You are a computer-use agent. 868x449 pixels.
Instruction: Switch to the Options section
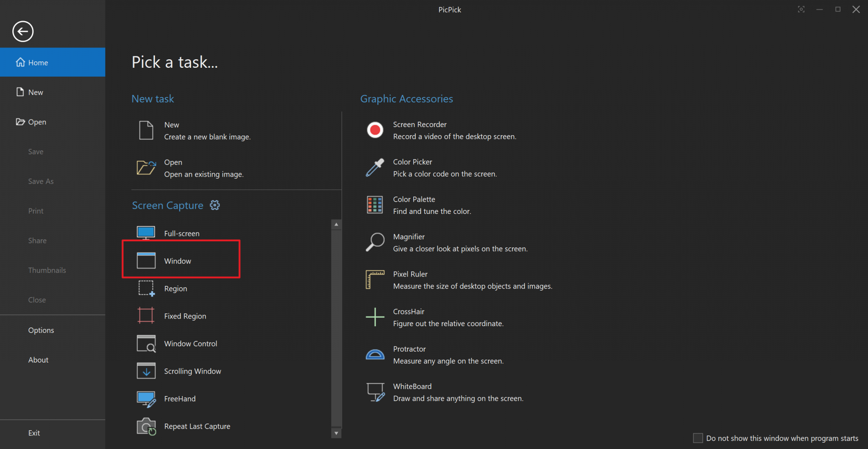tap(41, 330)
